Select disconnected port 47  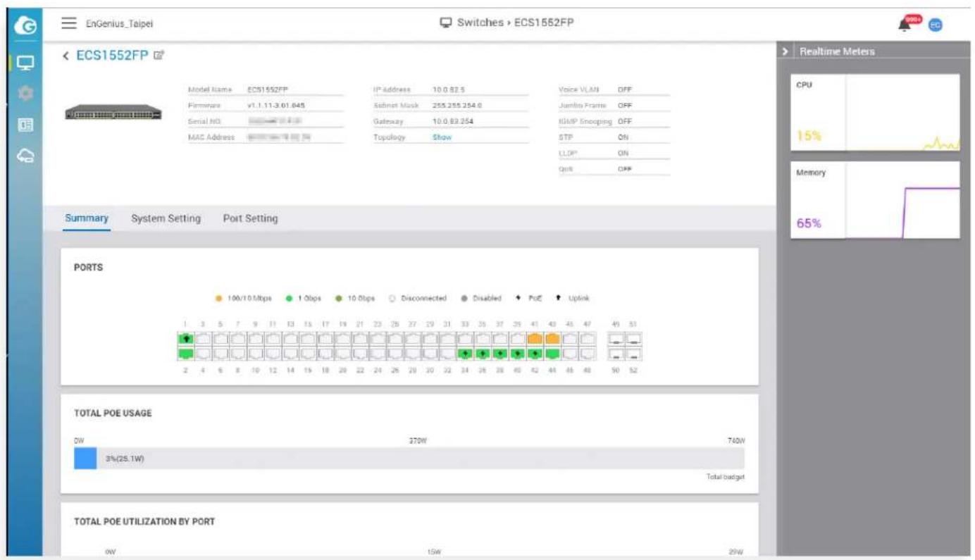tap(588, 339)
